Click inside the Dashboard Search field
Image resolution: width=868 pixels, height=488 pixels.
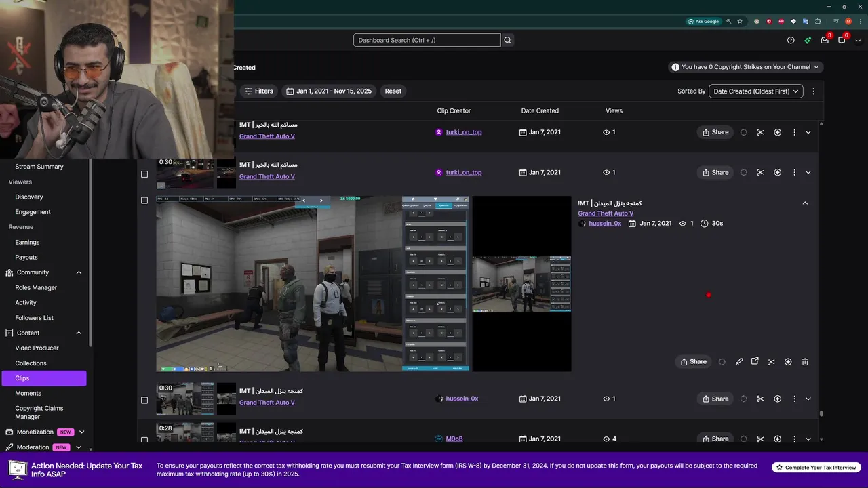click(427, 40)
